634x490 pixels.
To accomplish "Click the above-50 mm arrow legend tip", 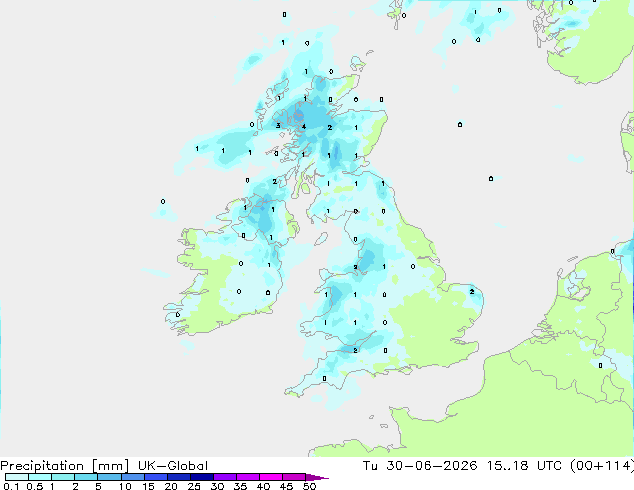I will click(317, 478).
